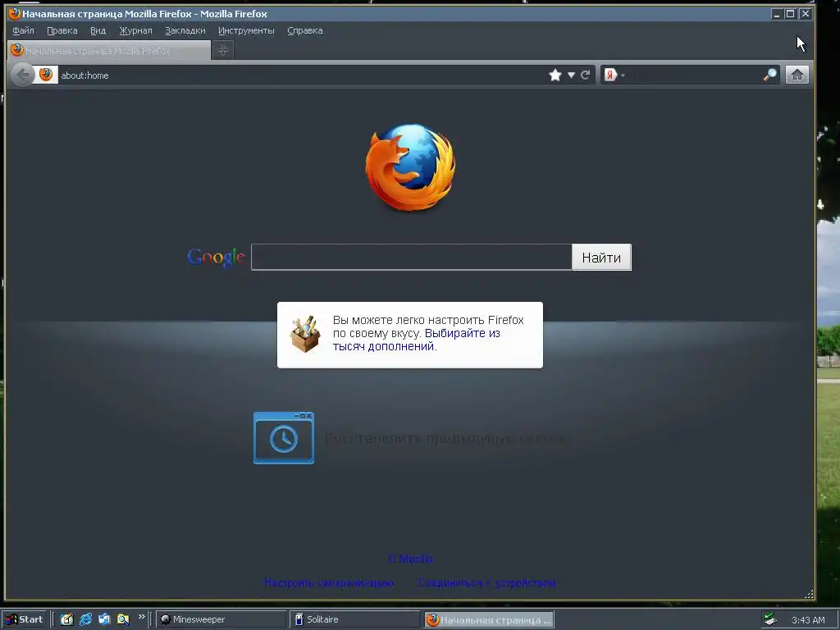840x630 pixels.
Task: Click the system tray network icon
Action: tap(770, 620)
